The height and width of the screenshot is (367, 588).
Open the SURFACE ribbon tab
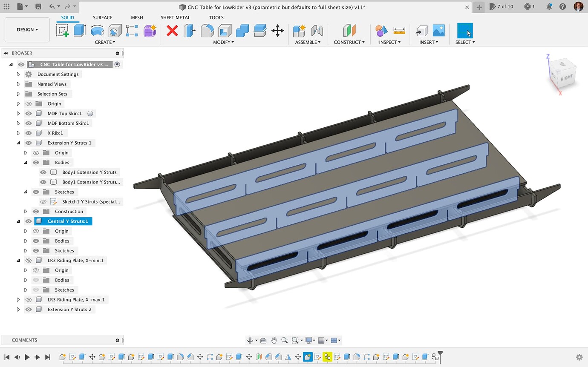(102, 17)
